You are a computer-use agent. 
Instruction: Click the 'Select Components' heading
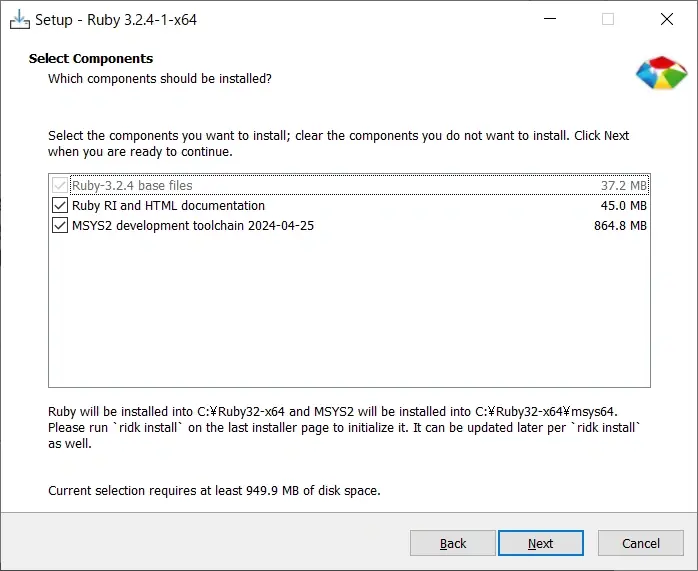pyautogui.click(x=91, y=58)
